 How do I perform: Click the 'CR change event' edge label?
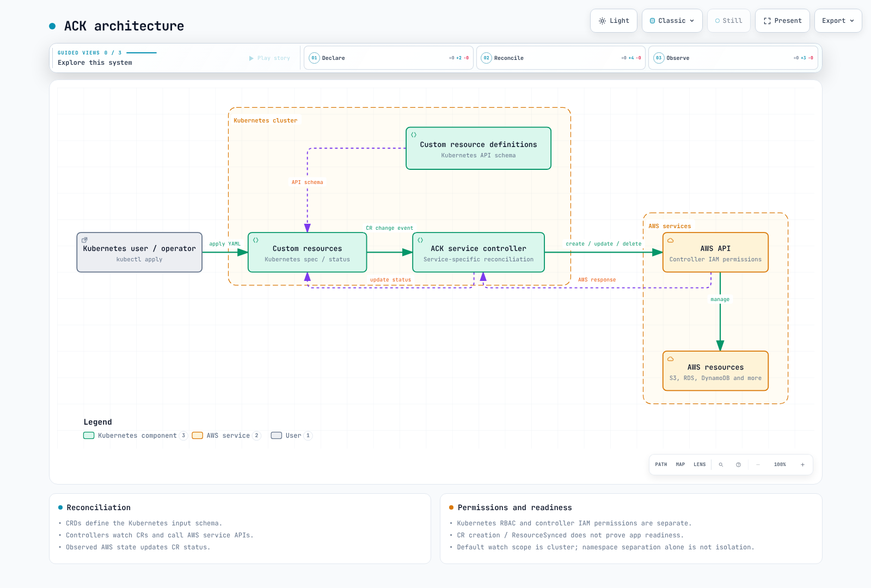[x=389, y=228]
